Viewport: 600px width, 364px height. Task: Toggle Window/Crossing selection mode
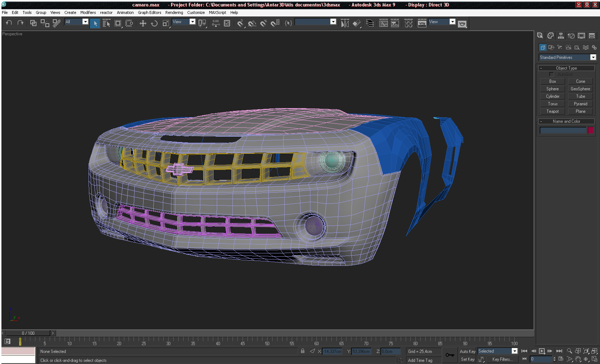click(129, 23)
